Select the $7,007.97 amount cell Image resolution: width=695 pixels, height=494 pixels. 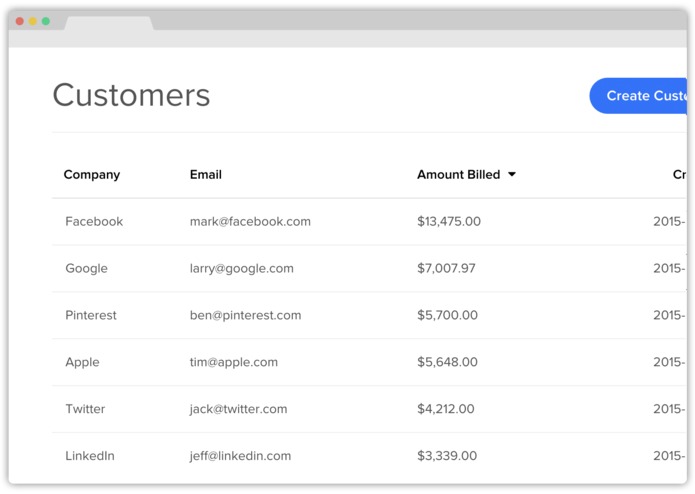446,268
